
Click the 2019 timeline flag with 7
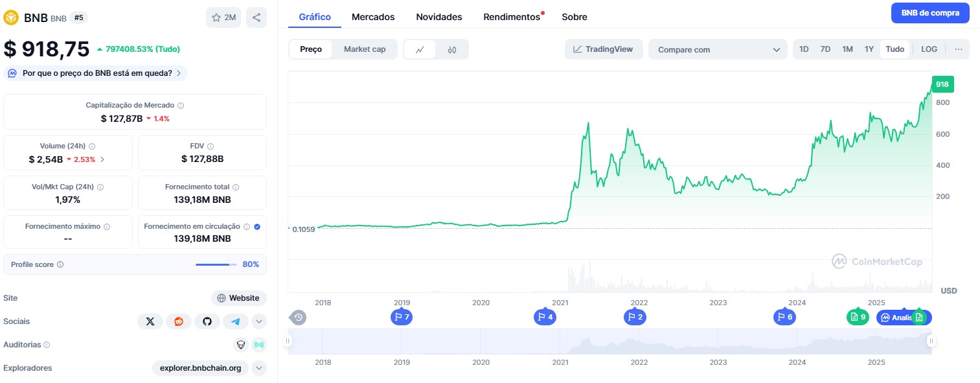tap(402, 317)
